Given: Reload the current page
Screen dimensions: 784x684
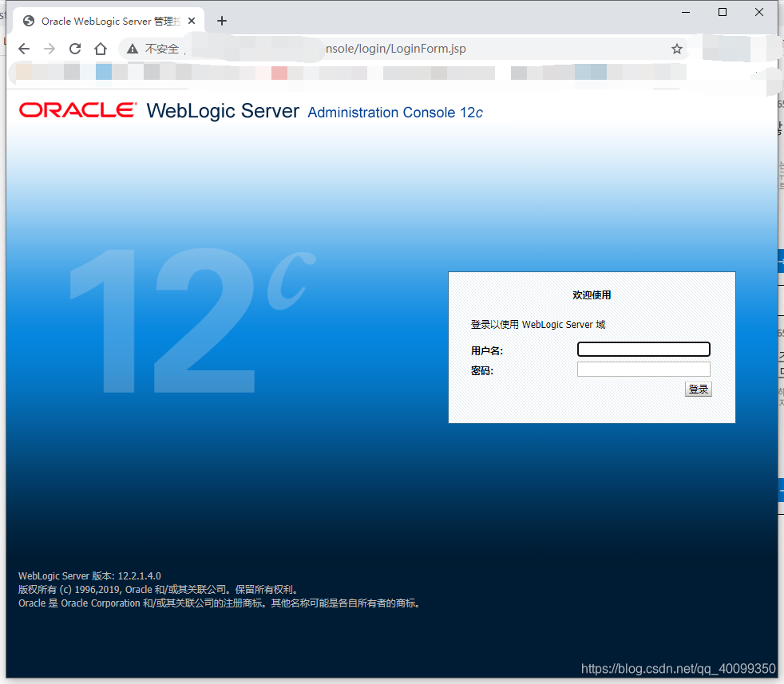Looking at the screenshot, I should pos(74,49).
